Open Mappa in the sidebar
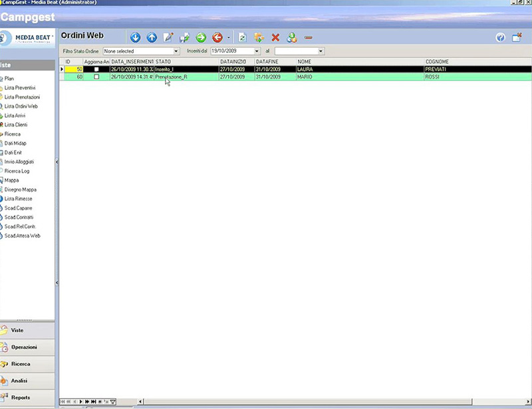The width and height of the screenshot is (532, 409). coord(11,180)
